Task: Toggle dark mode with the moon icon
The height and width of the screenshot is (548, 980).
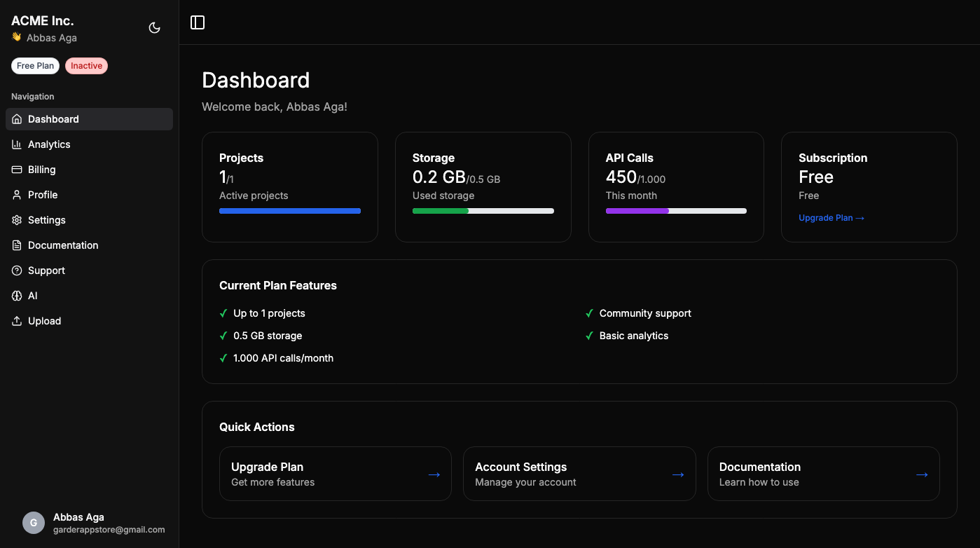Action: point(154,27)
